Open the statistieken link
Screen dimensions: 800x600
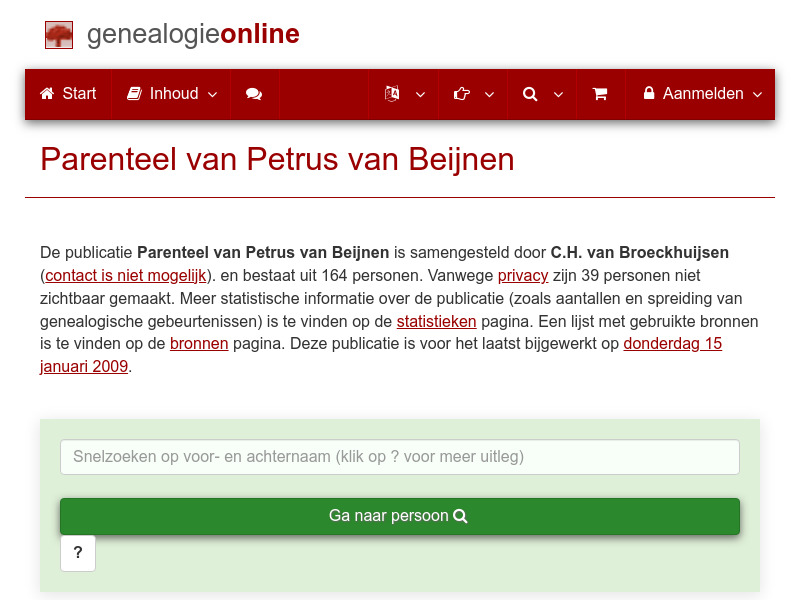(436, 321)
